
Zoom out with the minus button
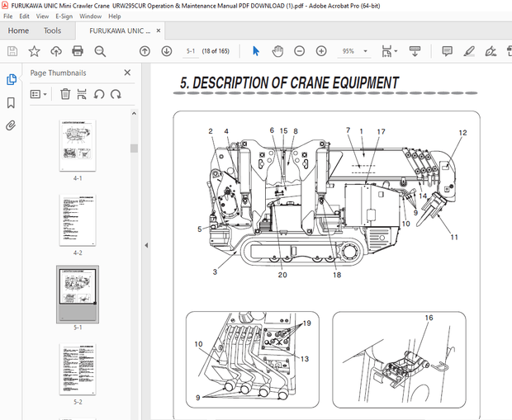(300, 51)
